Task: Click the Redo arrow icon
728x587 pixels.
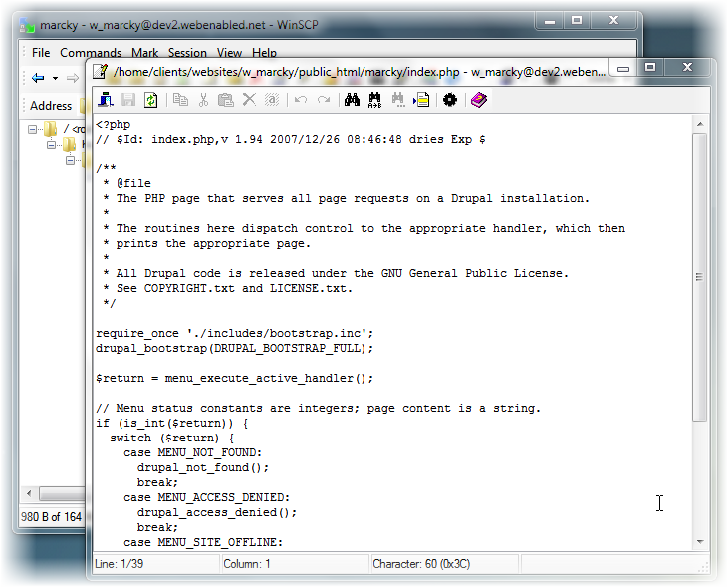Action: [x=323, y=100]
